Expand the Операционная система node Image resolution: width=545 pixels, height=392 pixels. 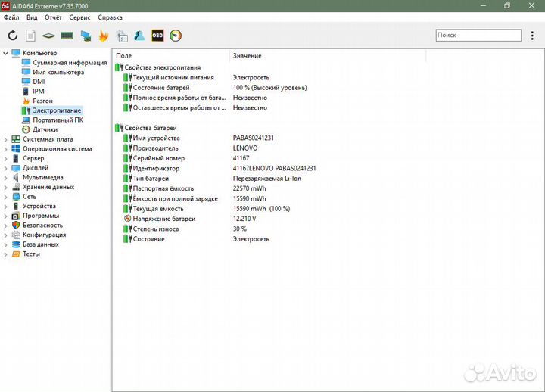(5, 149)
